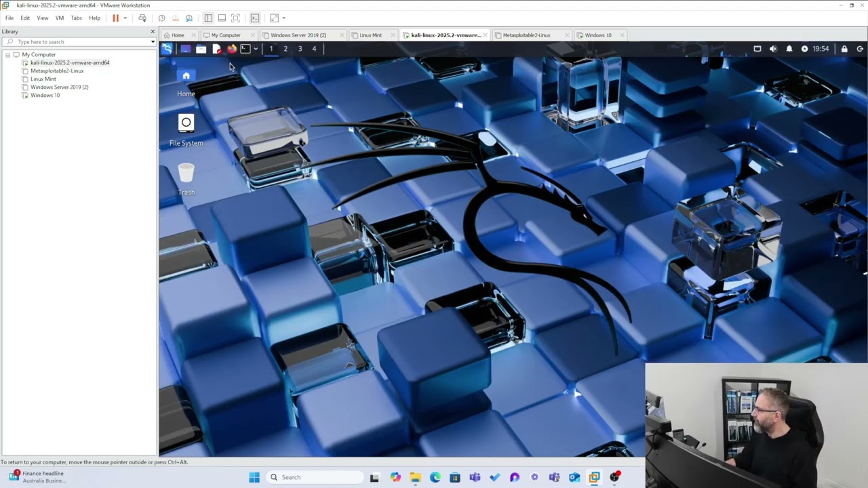
Task: Open the terminal emulator in the Kali panel
Action: pyautogui.click(x=245, y=49)
